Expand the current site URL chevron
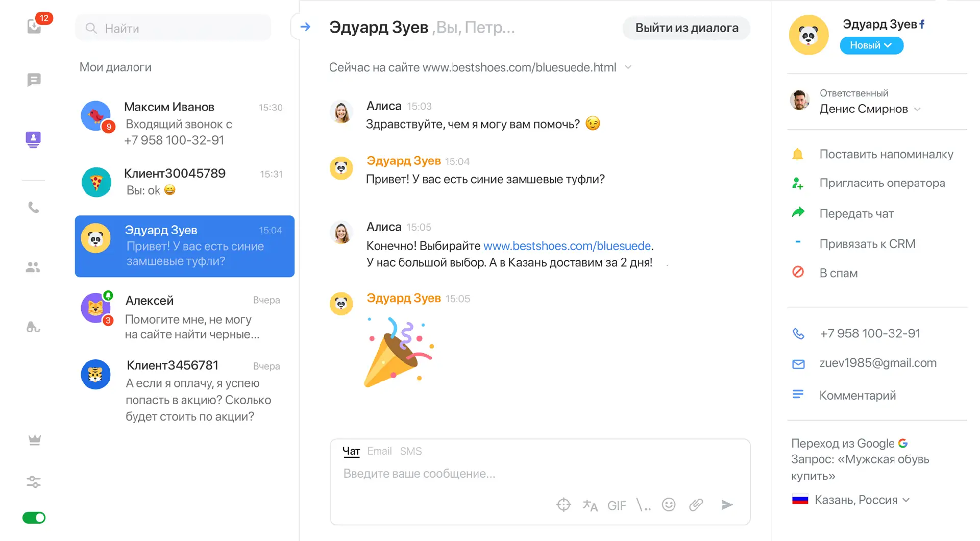The image size is (980, 541). (628, 67)
